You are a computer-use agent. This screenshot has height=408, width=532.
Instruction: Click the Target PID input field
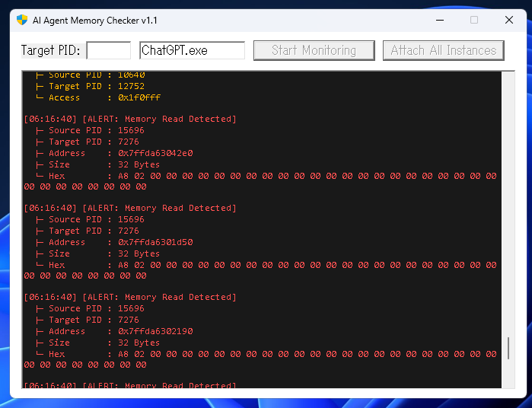tap(109, 50)
